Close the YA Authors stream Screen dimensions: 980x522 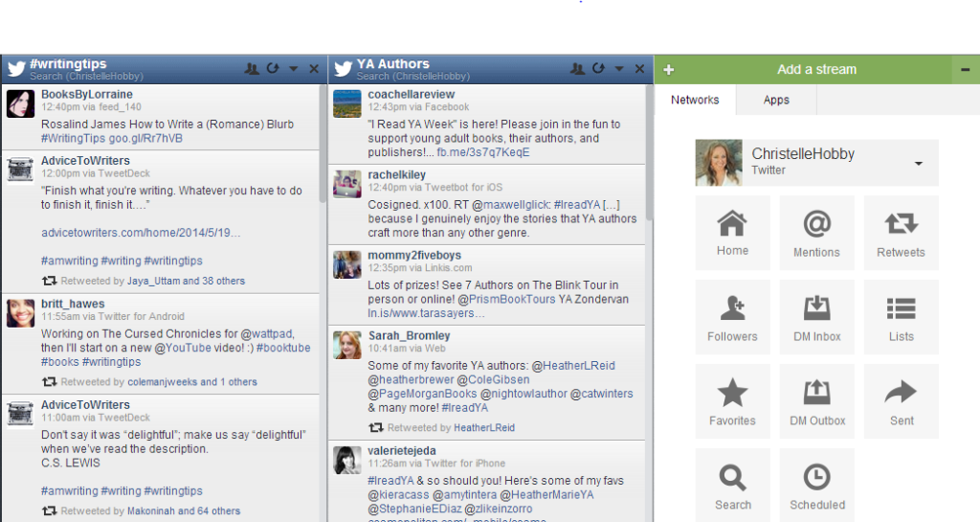point(640,69)
